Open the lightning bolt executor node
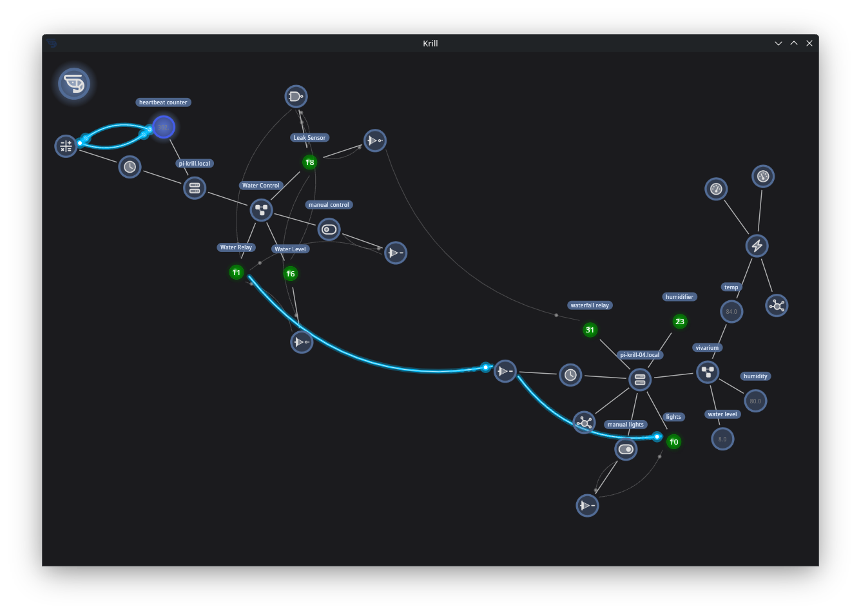Image resolution: width=861 pixels, height=616 pixels. point(757,245)
